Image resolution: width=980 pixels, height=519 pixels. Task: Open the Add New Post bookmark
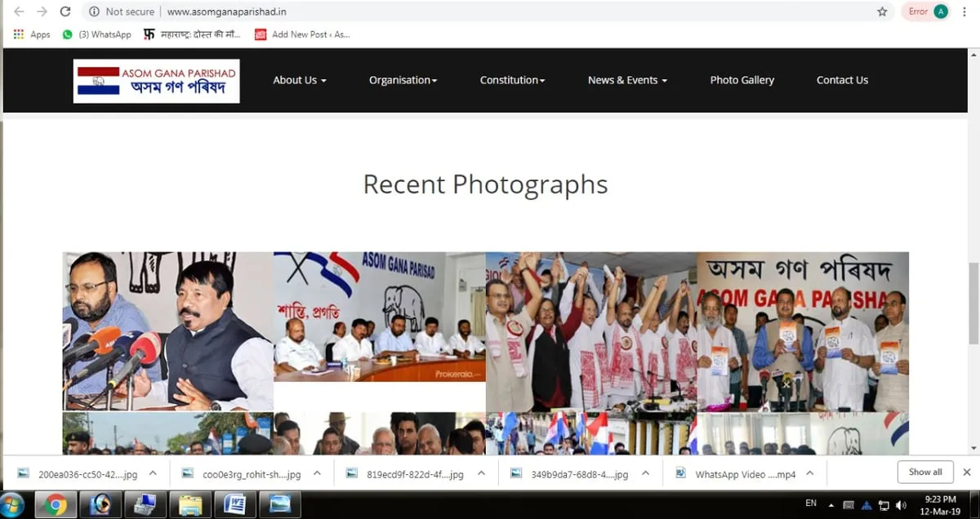pos(302,34)
